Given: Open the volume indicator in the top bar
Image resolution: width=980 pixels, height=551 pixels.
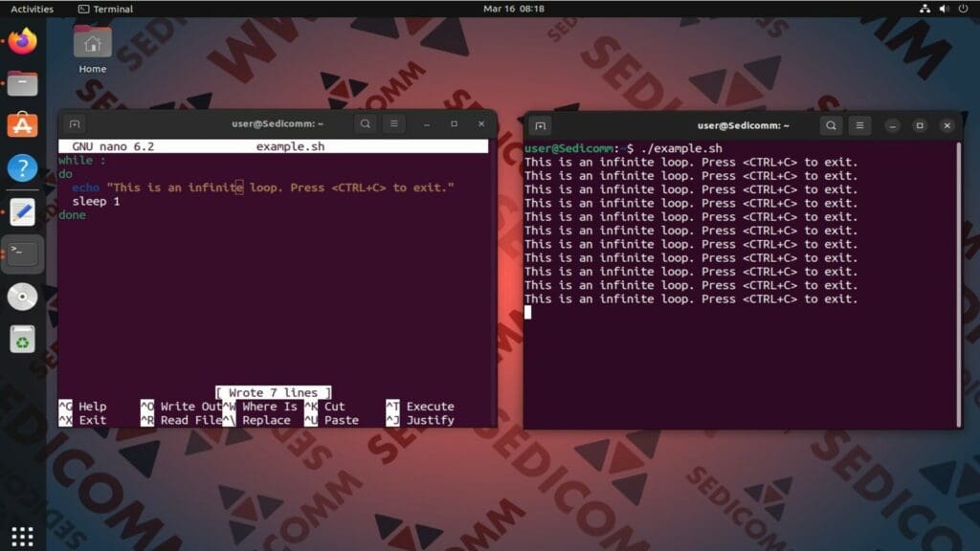Looking at the screenshot, I should pos(945,9).
